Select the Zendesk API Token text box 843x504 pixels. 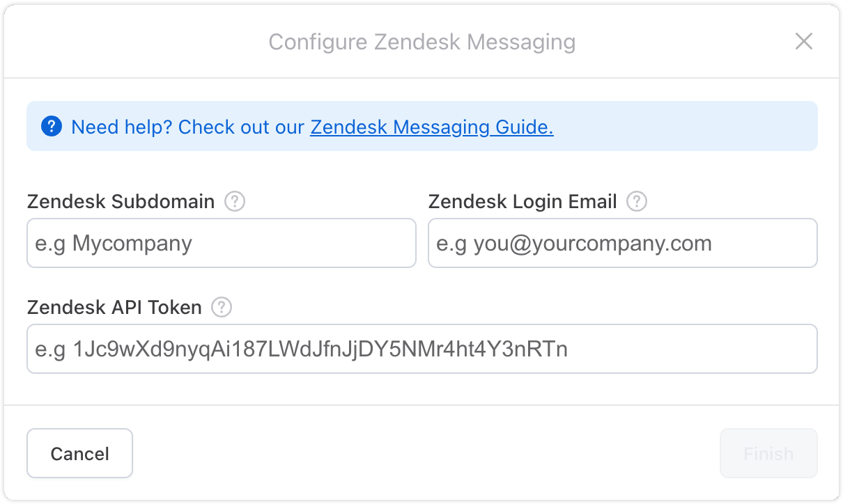(x=422, y=349)
